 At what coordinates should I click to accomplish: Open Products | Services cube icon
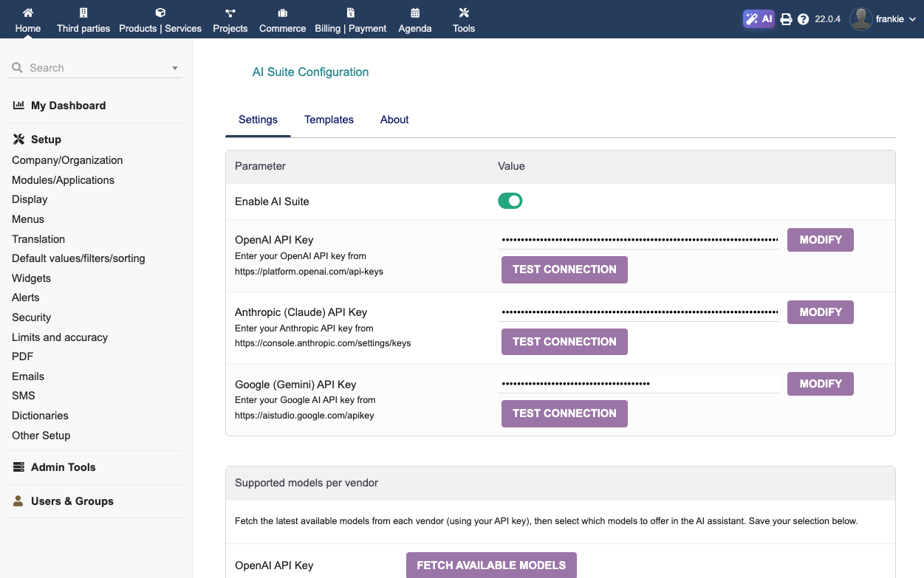(160, 13)
